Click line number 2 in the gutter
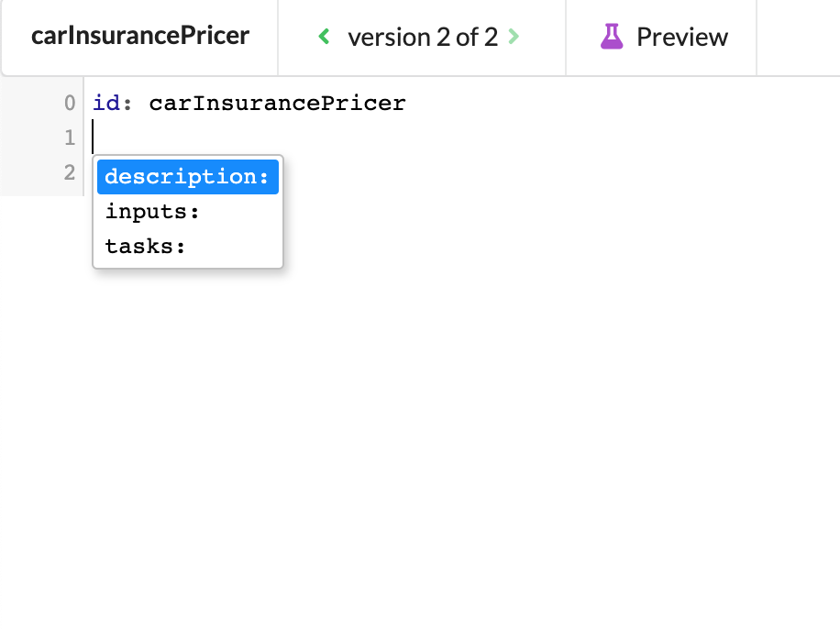 coord(70,171)
